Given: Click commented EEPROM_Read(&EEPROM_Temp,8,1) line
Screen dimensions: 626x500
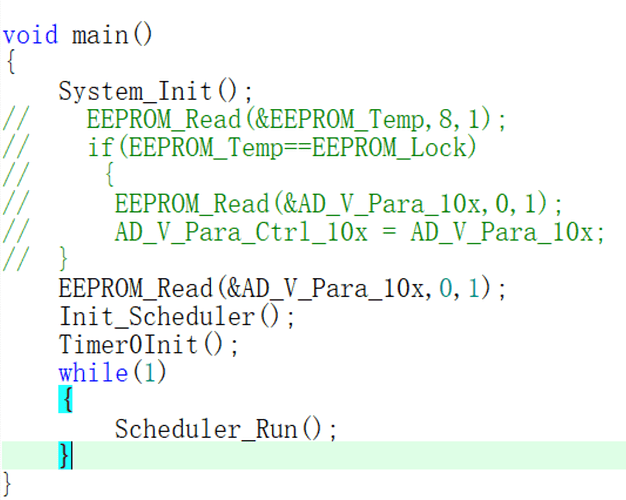Looking at the screenshot, I should 296,119.
